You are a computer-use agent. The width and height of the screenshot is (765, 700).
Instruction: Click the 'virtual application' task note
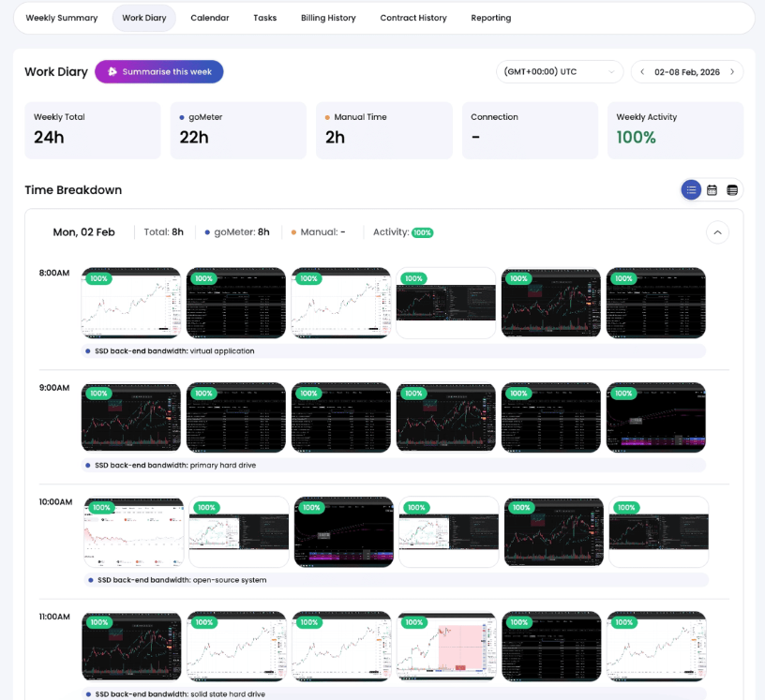tap(221, 351)
